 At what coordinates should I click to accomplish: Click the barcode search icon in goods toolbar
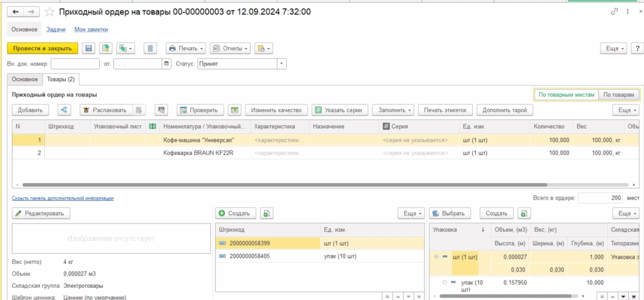coord(161,110)
